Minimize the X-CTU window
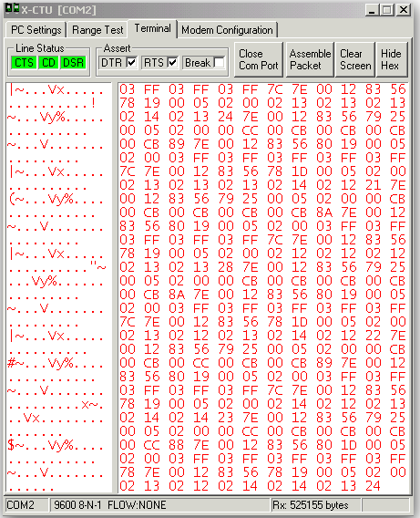420x518 pixels. [372, 10]
